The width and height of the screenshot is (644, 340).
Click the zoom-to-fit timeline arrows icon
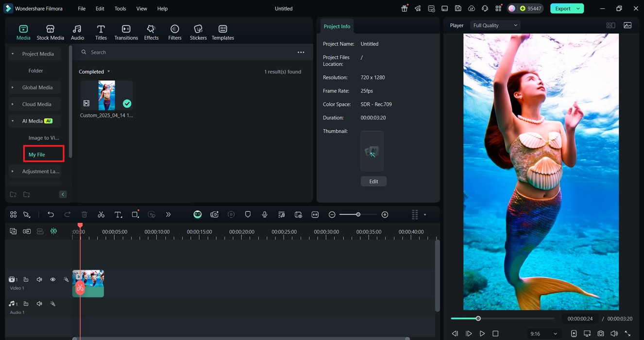tap(315, 214)
